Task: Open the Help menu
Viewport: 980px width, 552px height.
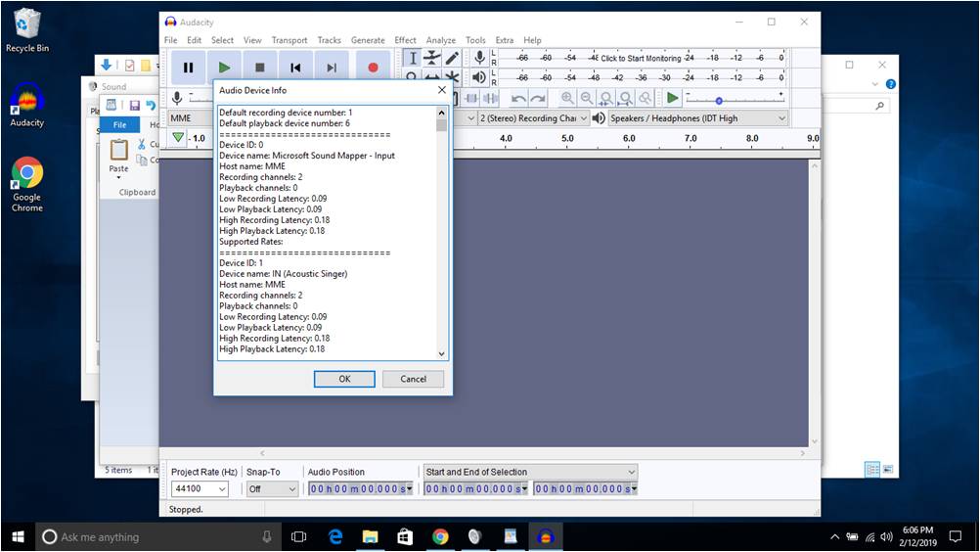Action: point(532,40)
